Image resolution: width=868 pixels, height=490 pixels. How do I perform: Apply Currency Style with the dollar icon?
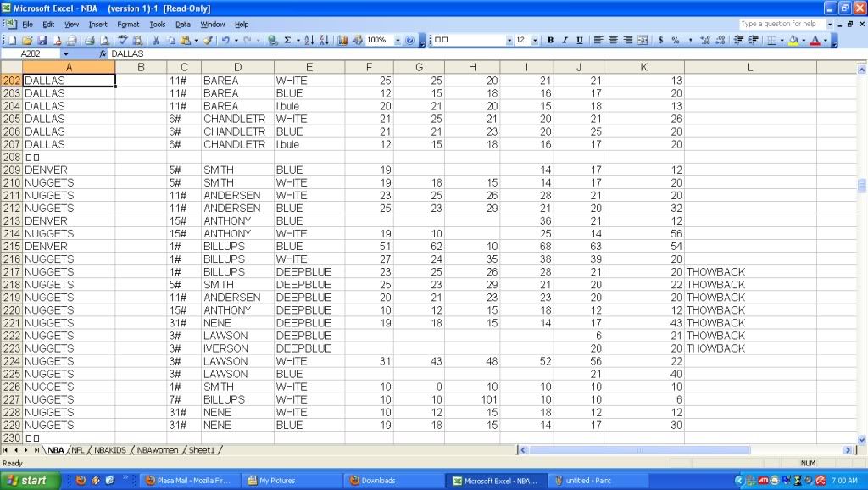pyautogui.click(x=660, y=40)
